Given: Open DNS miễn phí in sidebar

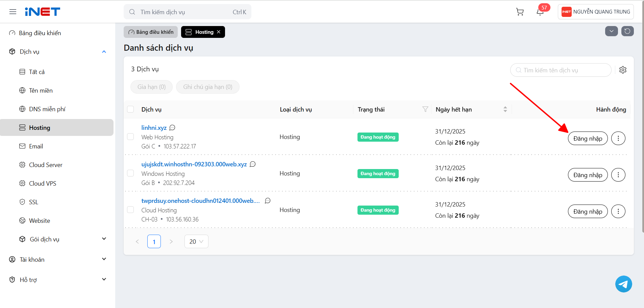Looking at the screenshot, I should [57, 109].
